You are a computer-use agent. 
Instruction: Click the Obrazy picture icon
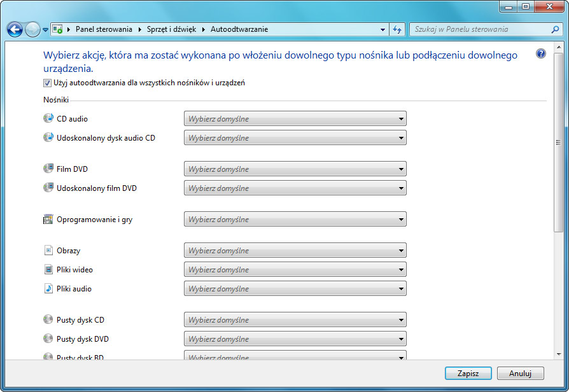48,251
